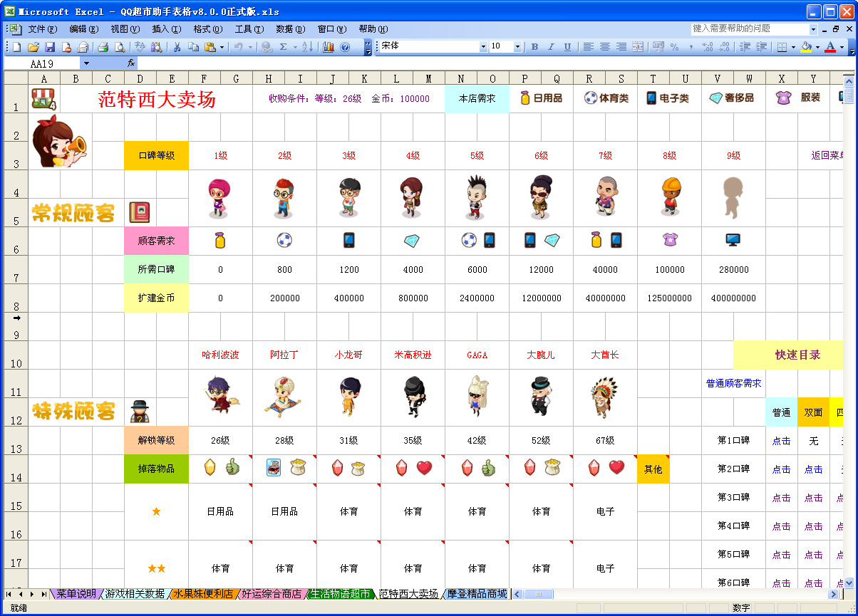Click the 普通顾客需求 link
Image resolution: width=858 pixels, height=616 pixels.
(x=733, y=383)
